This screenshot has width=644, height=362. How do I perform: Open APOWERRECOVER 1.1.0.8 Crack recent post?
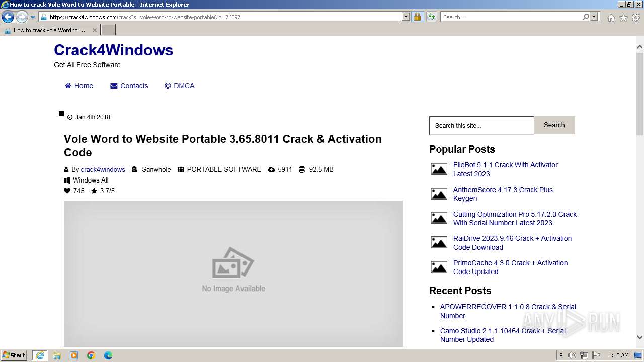[508, 311]
